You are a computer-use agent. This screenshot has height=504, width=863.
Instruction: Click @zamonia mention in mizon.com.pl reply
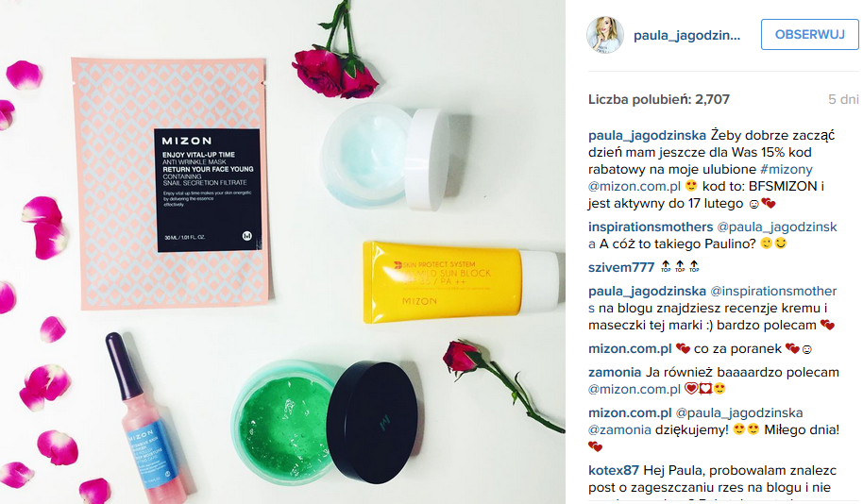pyautogui.click(x=619, y=429)
